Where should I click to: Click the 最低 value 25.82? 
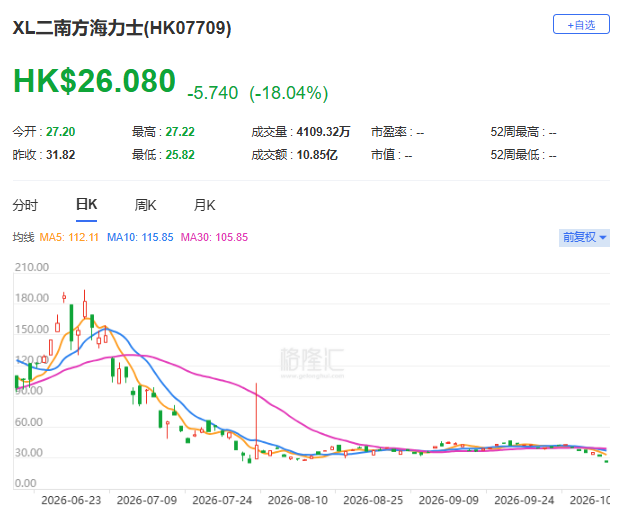pyautogui.click(x=180, y=155)
